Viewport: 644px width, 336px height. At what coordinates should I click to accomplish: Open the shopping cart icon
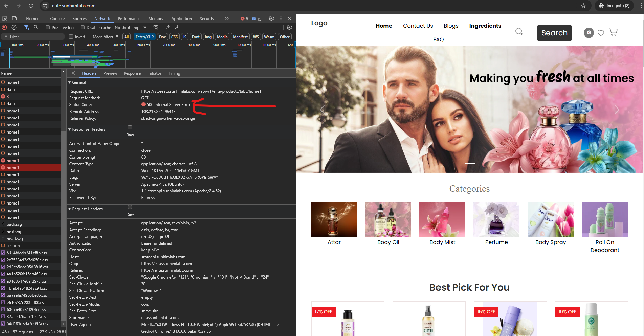(x=614, y=32)
